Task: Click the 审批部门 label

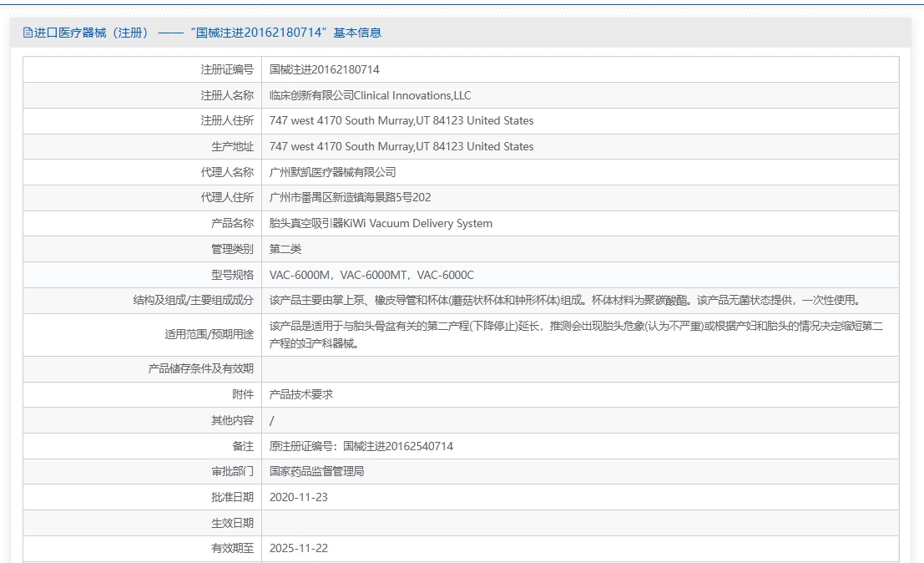Action: tap(232, 472)
